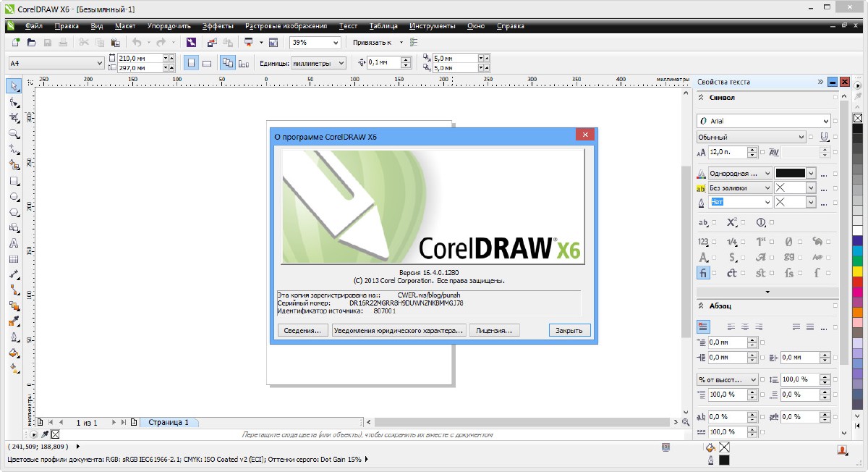Enable left paragraph alignment
The width and height of the screenshot is (868, 472).
point(731,326)
